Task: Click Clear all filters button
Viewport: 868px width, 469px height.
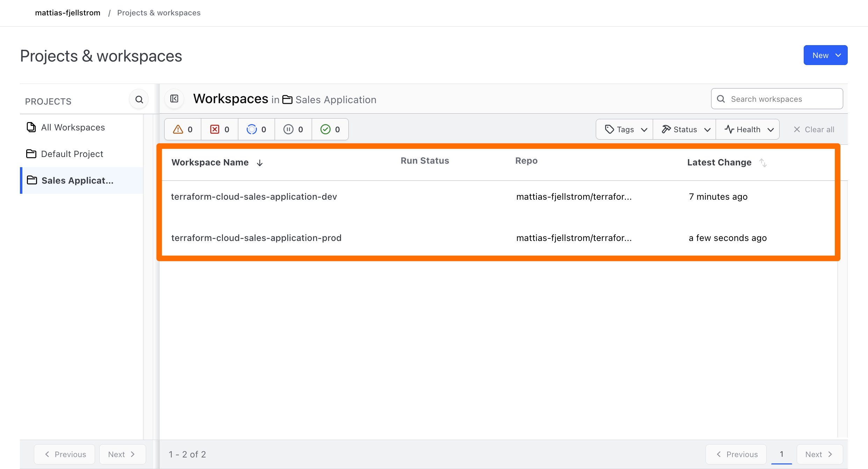Action: point(815,129)
